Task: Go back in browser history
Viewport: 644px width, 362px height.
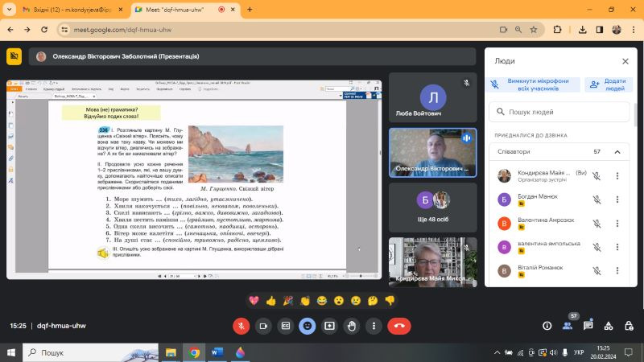Action: click(x=10, y=30)
